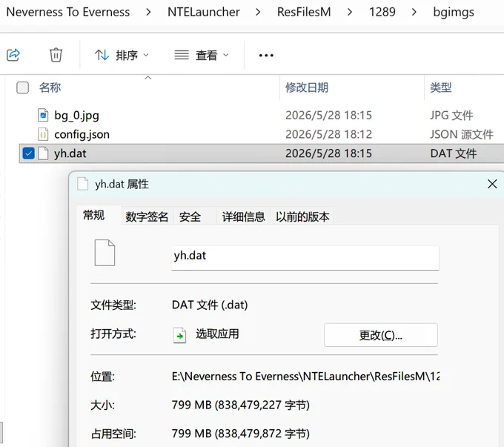This screenshot has width=504, height=447.
Task: Click the Delete trash can icon
Action: [56, 55]
